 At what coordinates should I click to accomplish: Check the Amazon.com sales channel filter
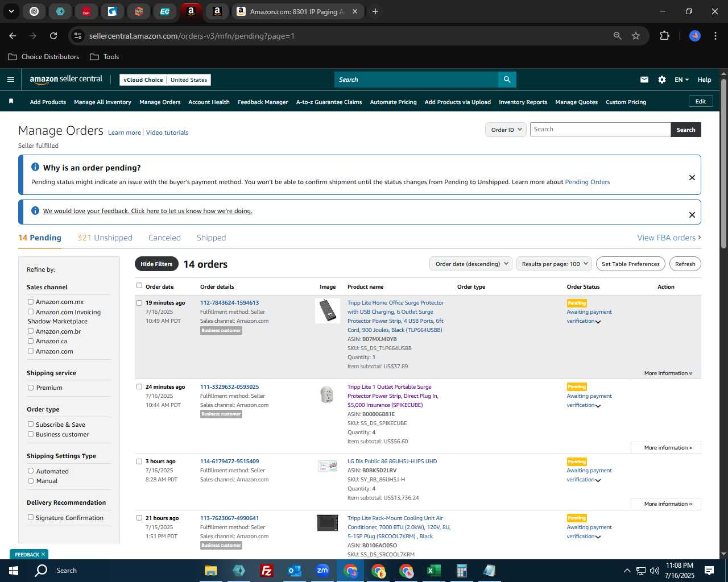click(31, 351)
